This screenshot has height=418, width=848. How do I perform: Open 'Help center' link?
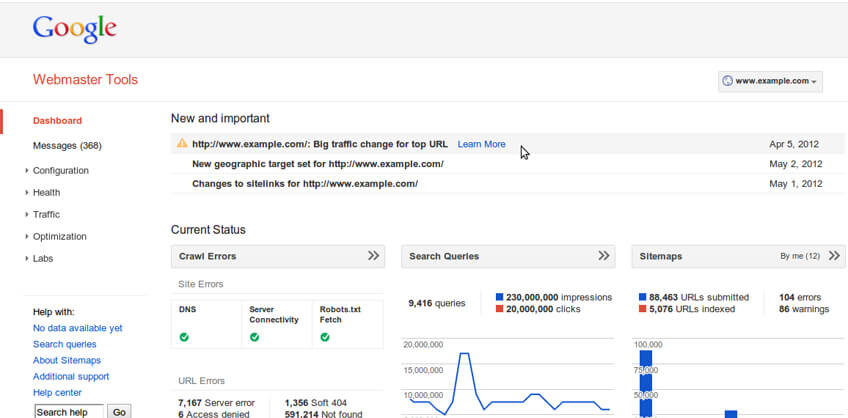(x=57, y=393)
